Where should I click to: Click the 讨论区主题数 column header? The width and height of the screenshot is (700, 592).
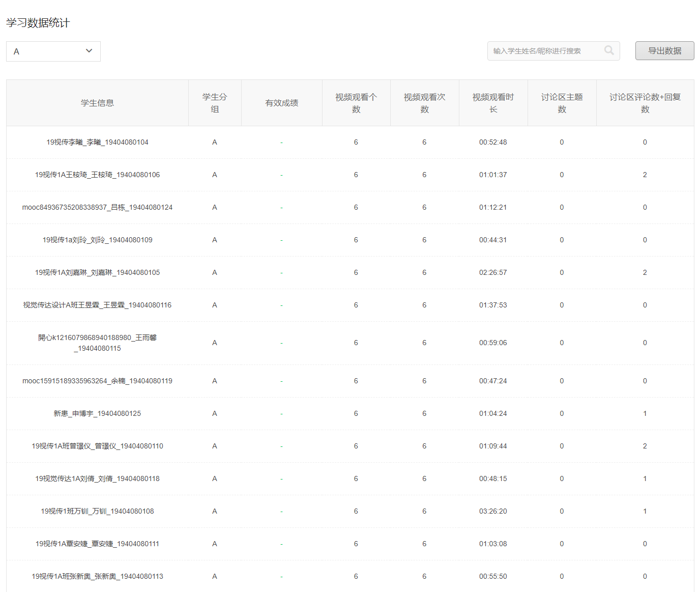[x=562, y=103]
